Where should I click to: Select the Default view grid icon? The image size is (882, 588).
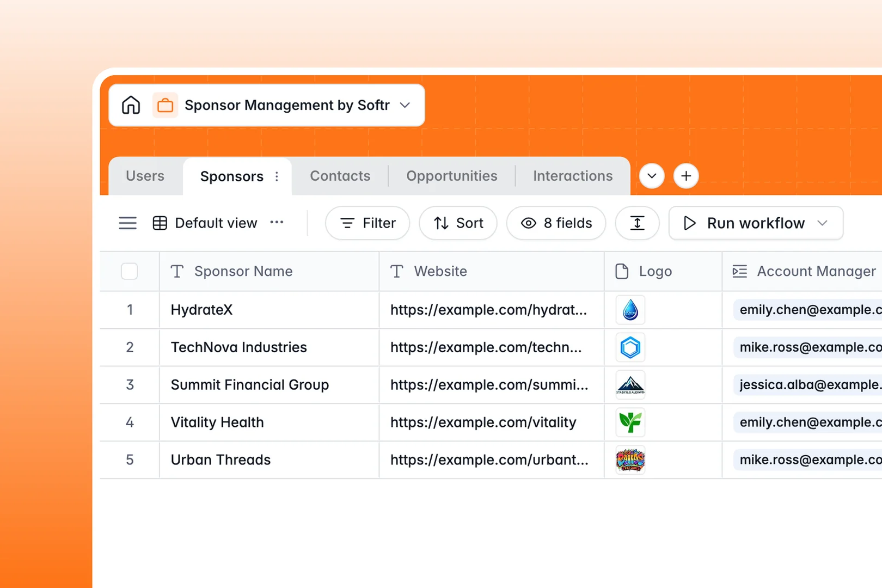tap(160, 223)
